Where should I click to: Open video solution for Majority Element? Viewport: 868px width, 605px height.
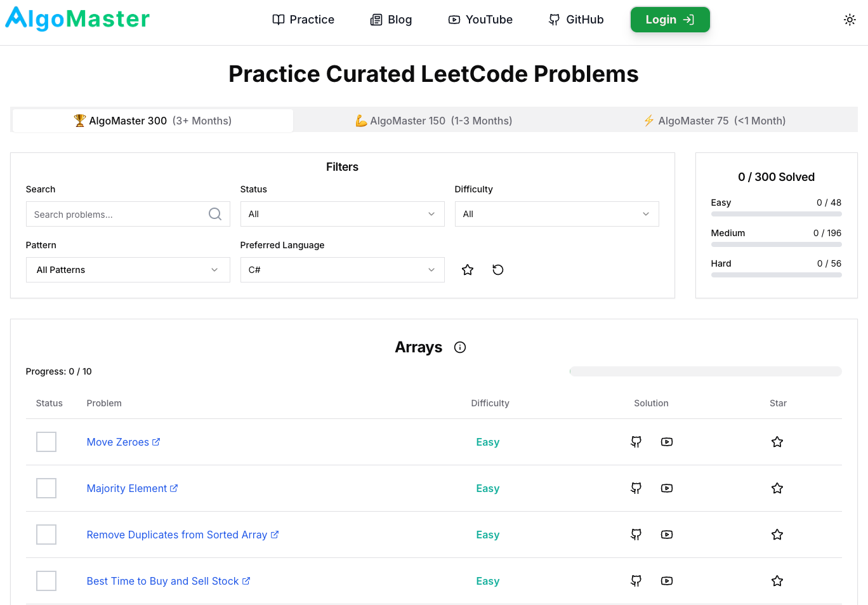pos(666,488)
